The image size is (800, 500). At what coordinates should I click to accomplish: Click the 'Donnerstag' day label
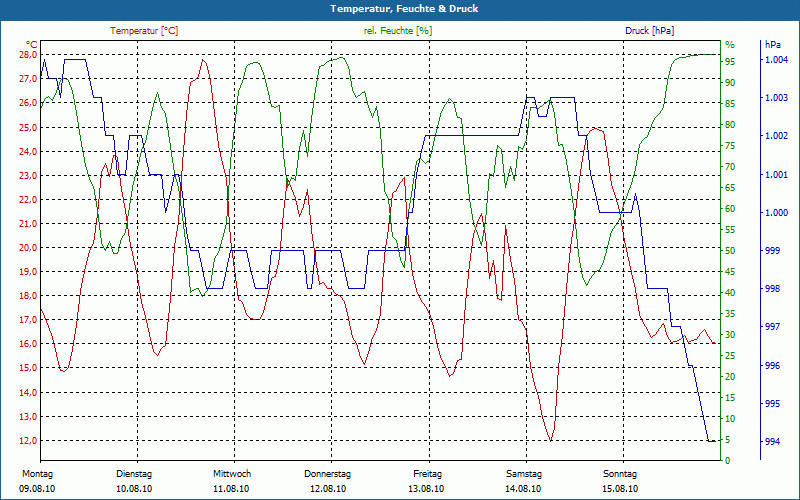point(328,474)
